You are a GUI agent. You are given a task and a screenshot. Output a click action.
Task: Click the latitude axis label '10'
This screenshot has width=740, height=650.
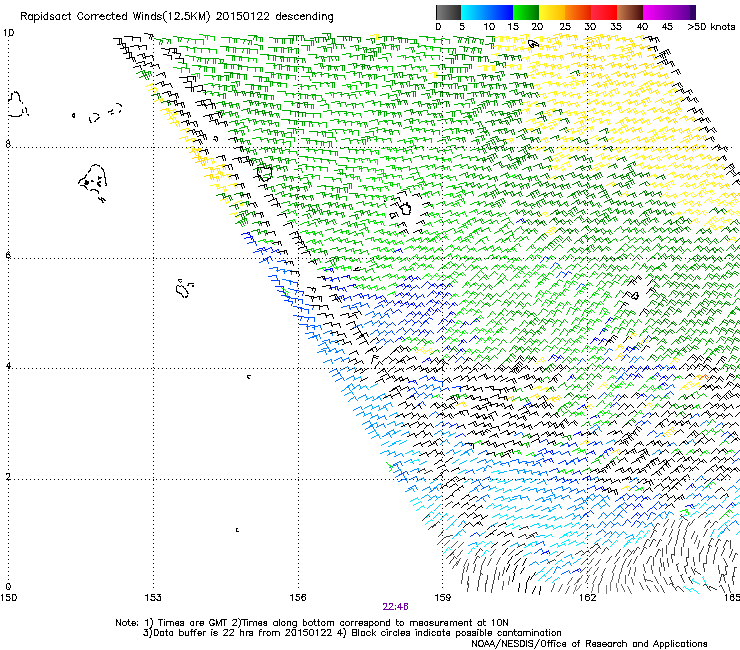coord(8,33)
